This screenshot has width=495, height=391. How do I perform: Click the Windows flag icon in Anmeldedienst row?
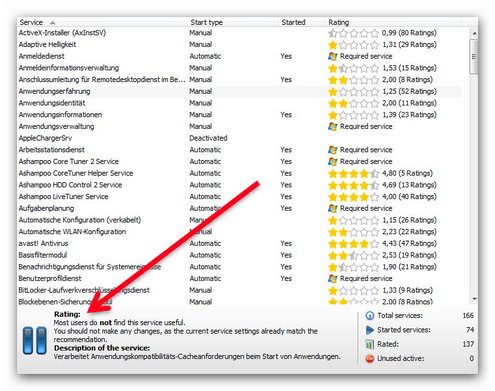[x=332, y=56]
